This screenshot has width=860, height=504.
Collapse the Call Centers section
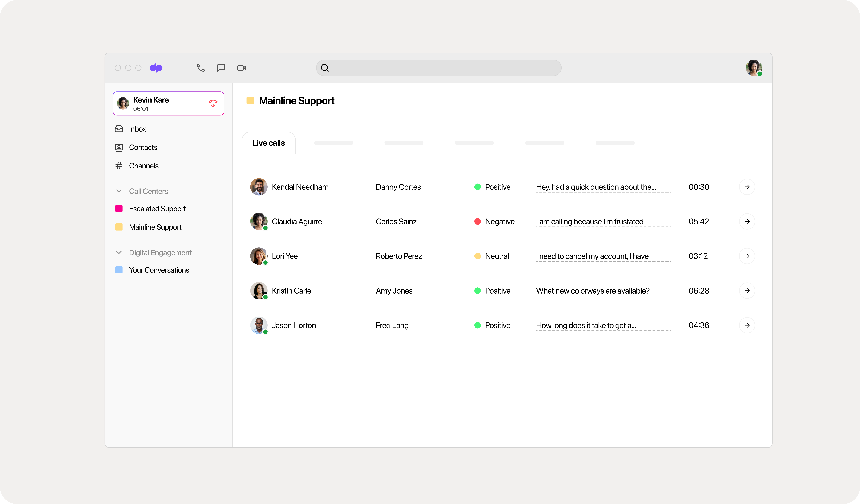pyautogui.click(x=119, y=191)
